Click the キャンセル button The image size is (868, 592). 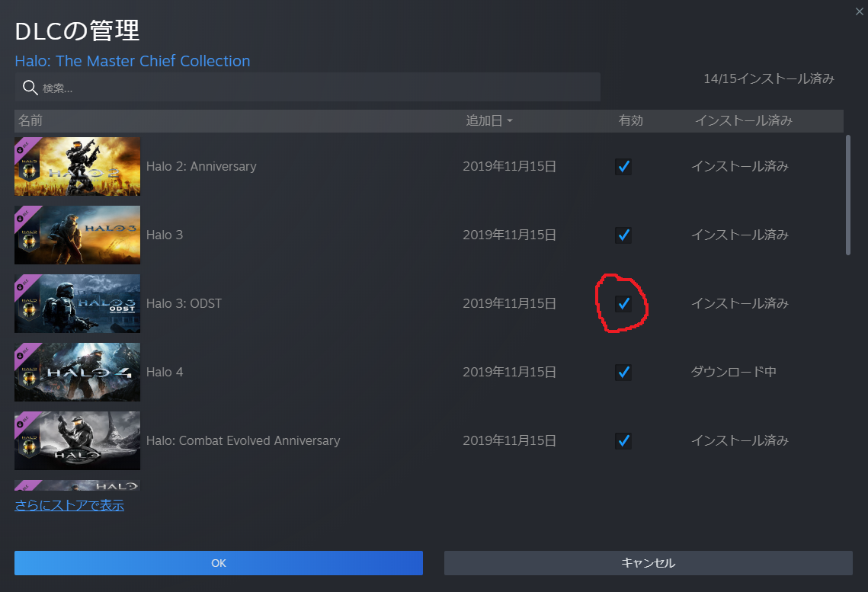click(x=649, y=563)
